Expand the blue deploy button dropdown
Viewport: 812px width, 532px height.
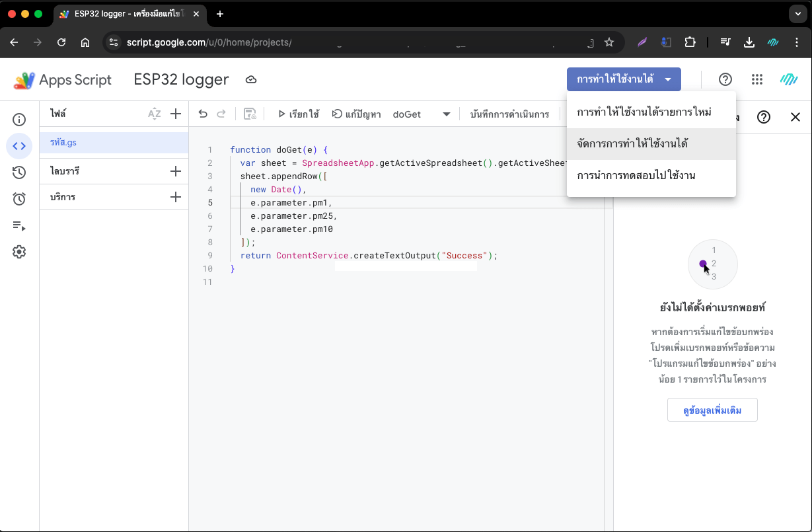669,79
